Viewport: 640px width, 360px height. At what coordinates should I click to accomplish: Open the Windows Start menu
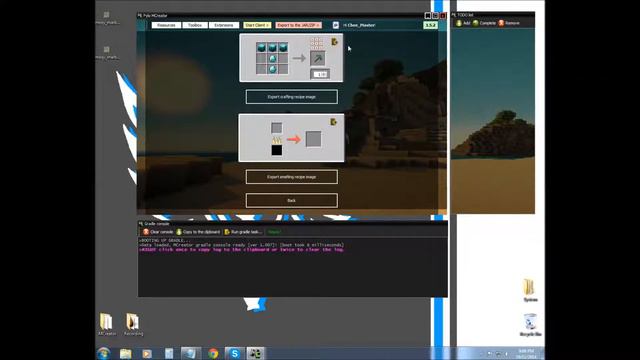click(104, 353)
